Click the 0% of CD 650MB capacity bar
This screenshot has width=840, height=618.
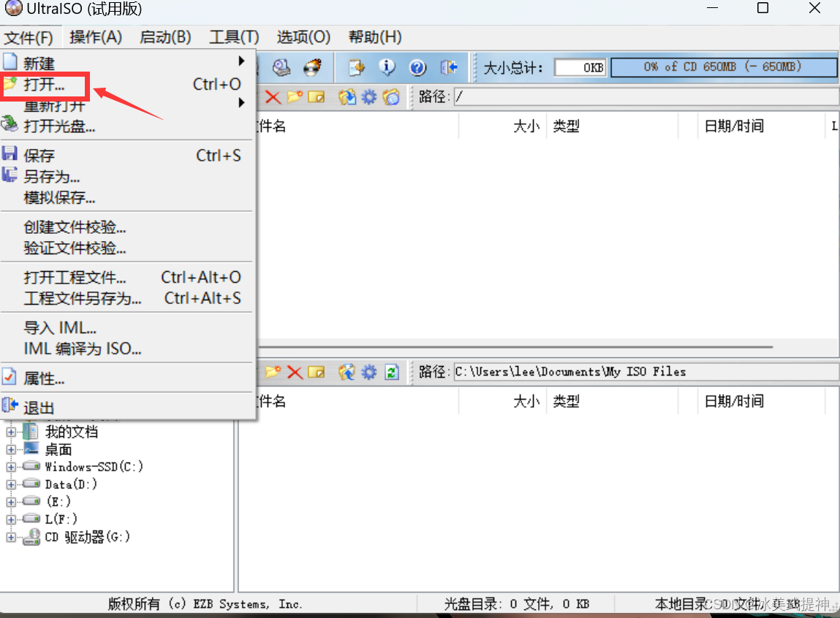point(723,67)
